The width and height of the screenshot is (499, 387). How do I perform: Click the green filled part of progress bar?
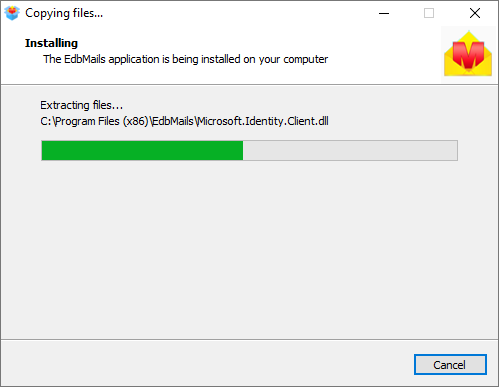click(x=142, y=151)
